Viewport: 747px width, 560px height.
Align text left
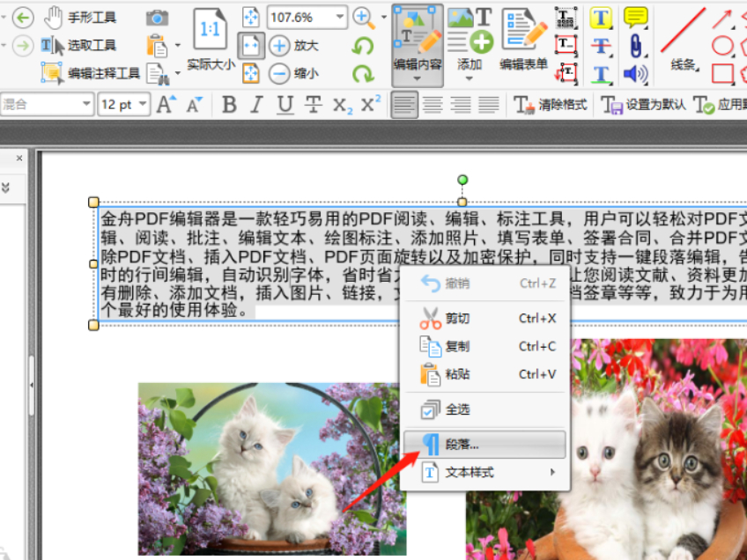click(x=404, y=104)
